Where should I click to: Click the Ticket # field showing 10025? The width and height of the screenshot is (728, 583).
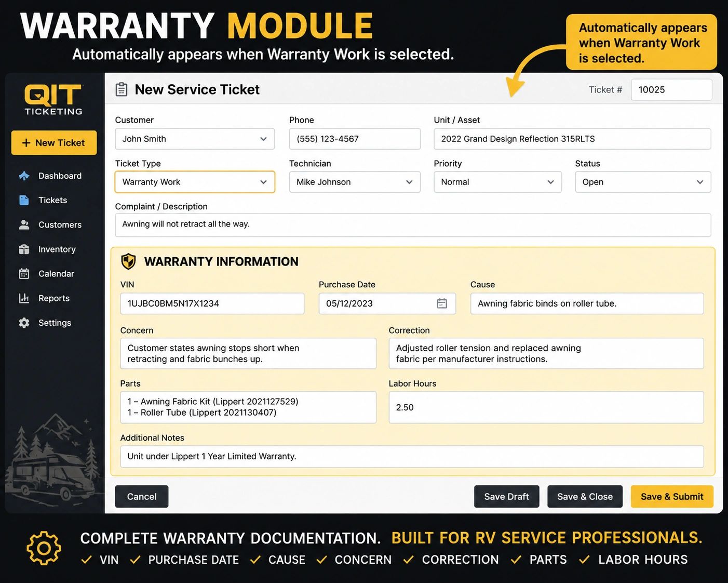(671, 90)
